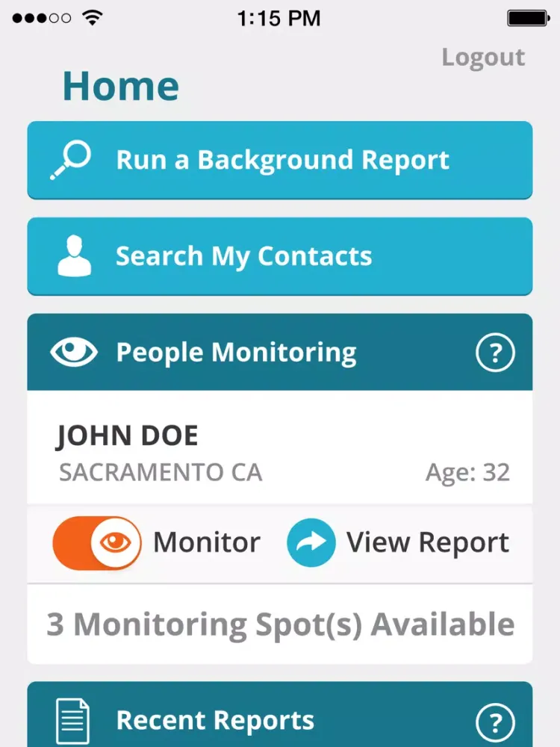Log out using the Logout link
The image size is (560, 747).
[x=483, y=58]
